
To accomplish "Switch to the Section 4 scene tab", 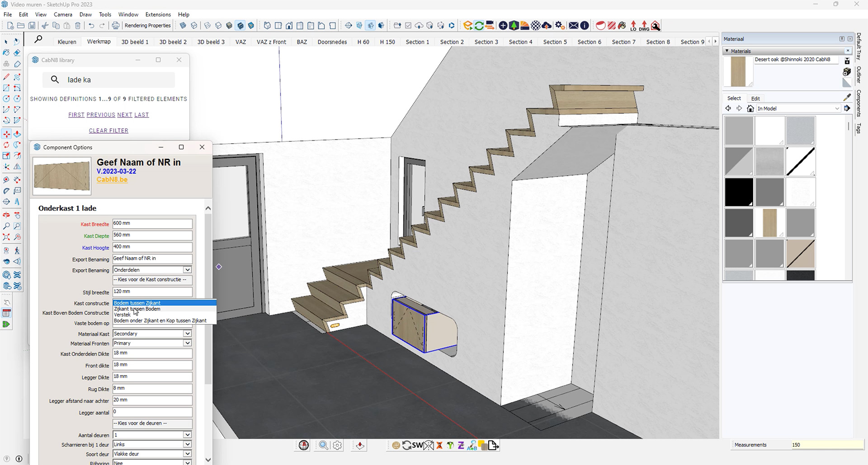I will tap(520, 42).
